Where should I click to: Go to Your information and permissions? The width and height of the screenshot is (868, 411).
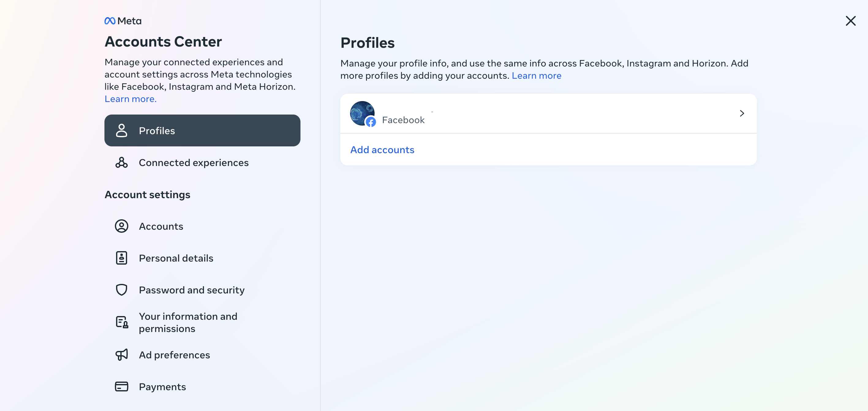click(x=202, y=322)
